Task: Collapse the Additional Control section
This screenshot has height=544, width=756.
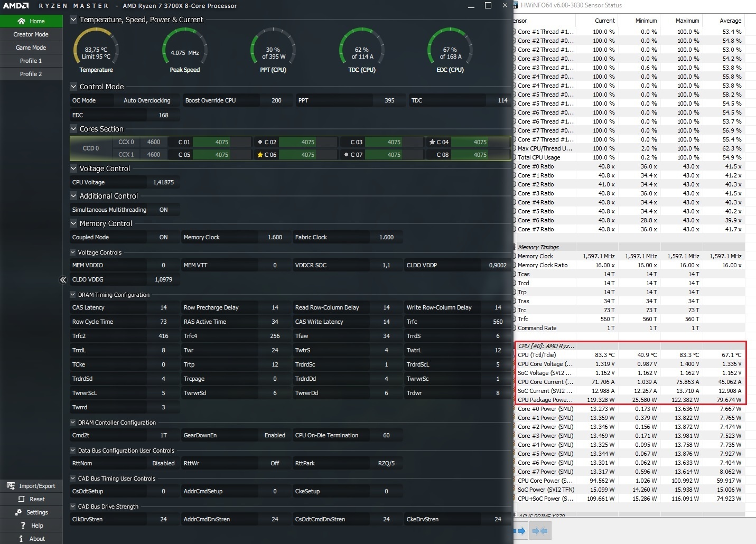Action: [x=73, y=196]
